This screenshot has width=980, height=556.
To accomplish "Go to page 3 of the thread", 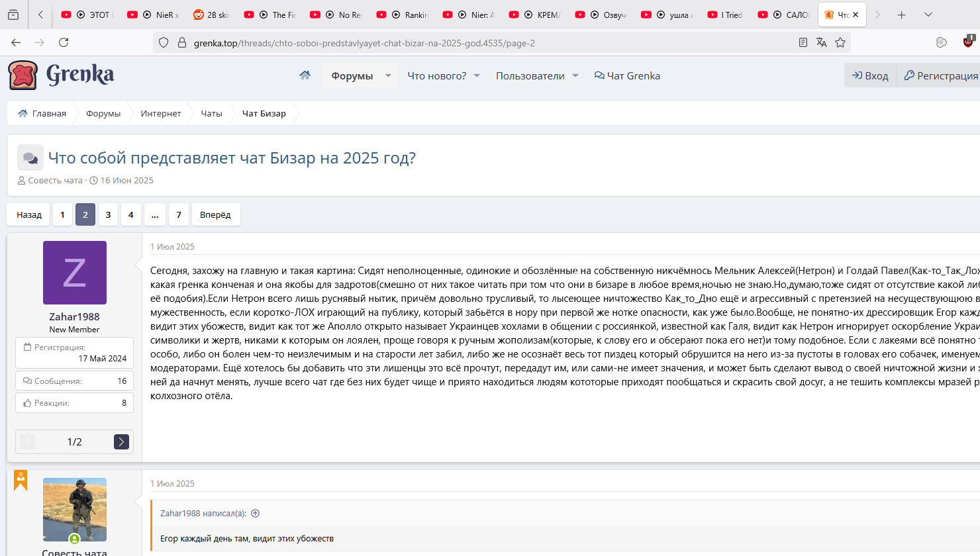I will coord(108,214).
